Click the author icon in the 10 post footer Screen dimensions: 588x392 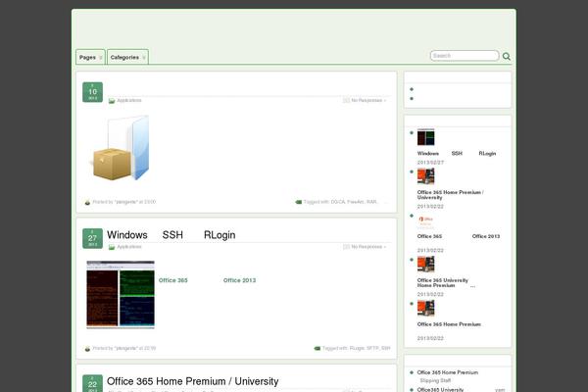click(87, 202)
